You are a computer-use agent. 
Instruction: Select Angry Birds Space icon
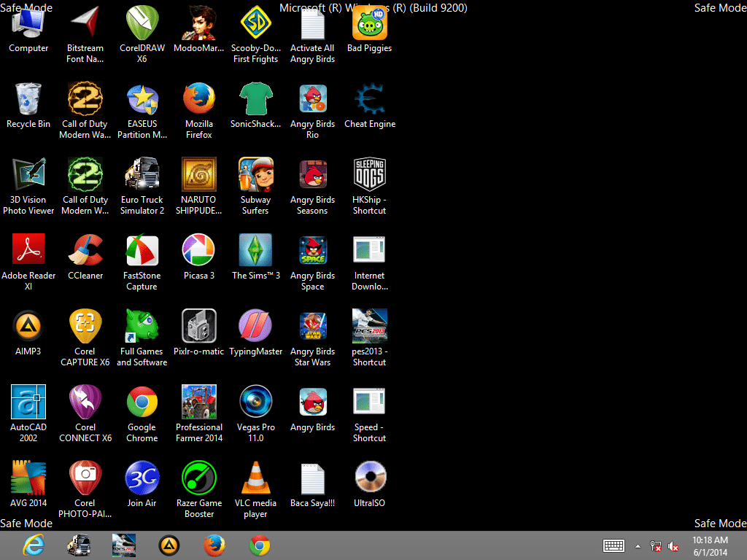coord(312,250)
